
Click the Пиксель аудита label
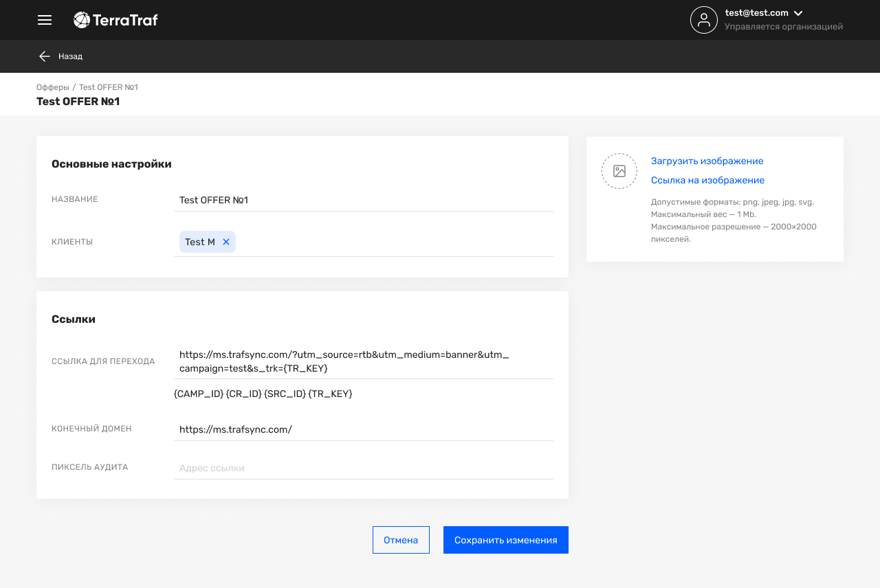90,467
